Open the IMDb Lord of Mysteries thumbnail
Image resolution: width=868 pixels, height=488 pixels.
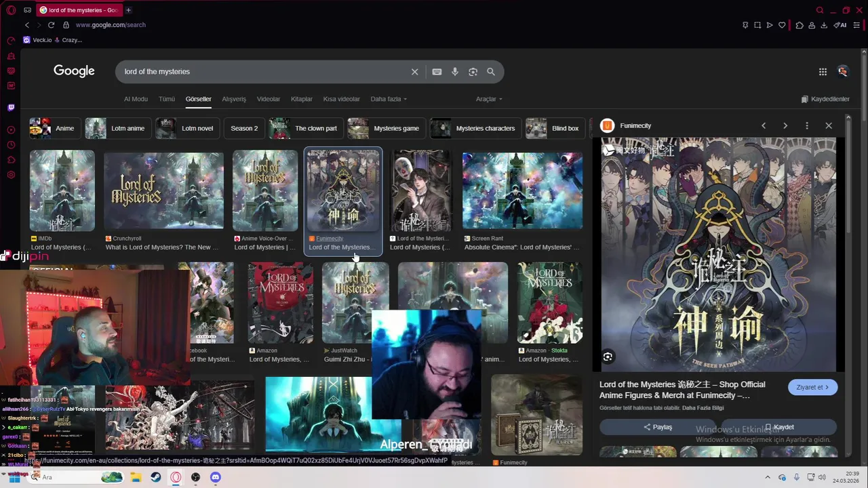tap(62, 191)
